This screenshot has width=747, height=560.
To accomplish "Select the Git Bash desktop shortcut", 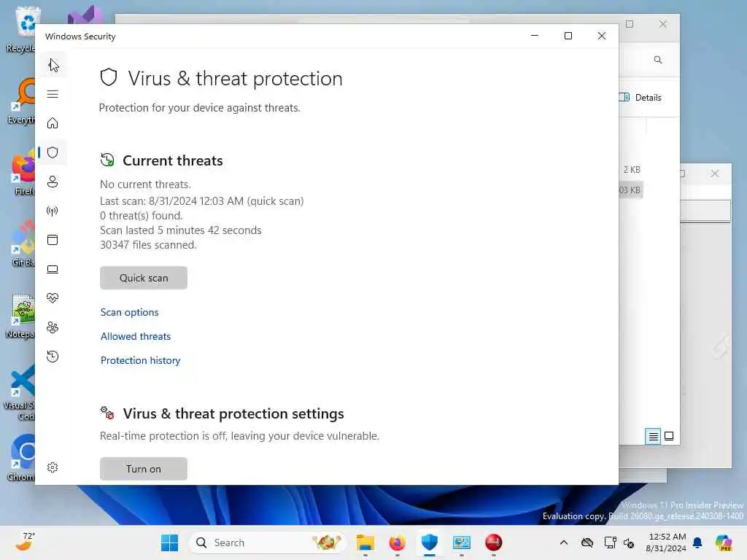I will coord(23,244).
